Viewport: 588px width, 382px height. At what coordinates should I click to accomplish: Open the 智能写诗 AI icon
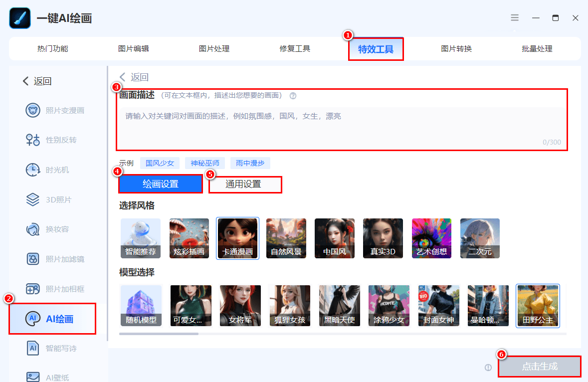(33, 348)
